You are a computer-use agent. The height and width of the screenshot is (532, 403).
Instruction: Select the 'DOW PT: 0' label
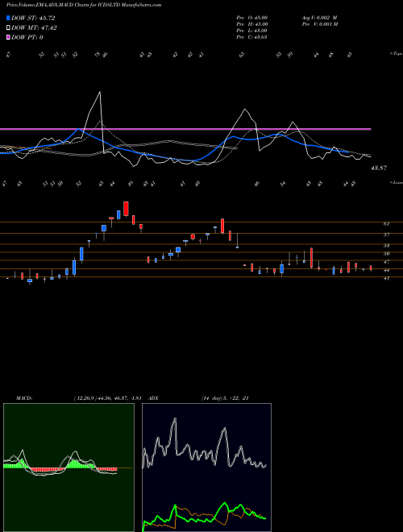[x=27, y=37]
